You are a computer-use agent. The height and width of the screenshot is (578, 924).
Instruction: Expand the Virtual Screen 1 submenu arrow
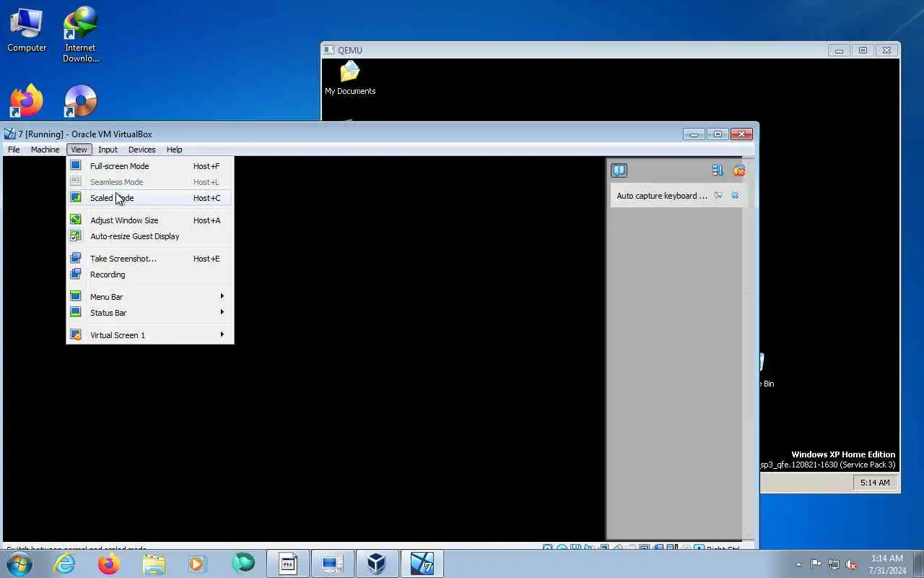click(x=222, y=335)
